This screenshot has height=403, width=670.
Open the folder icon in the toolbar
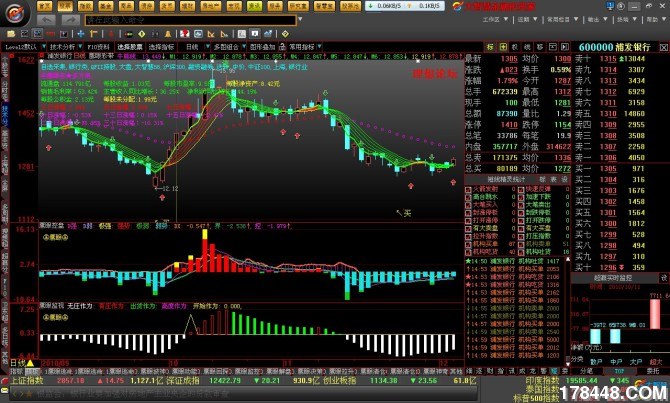pyautogui.click(x=11, y=34)
